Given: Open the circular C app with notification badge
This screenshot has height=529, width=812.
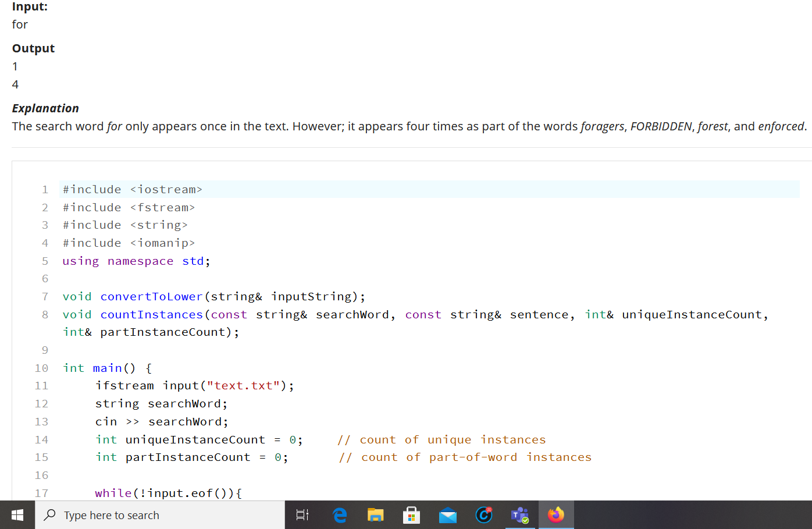Looking at the screenshot, I should click(484, 514).
